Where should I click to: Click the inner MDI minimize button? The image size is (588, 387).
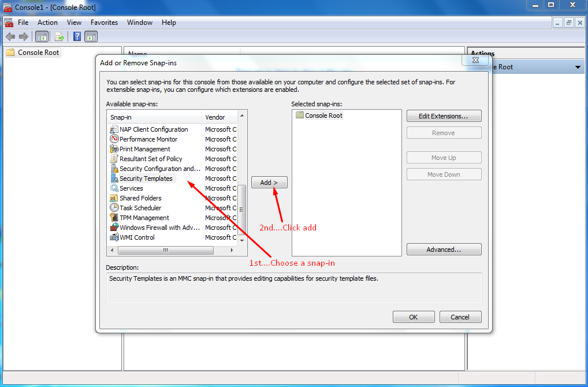(x=558, y=23)
